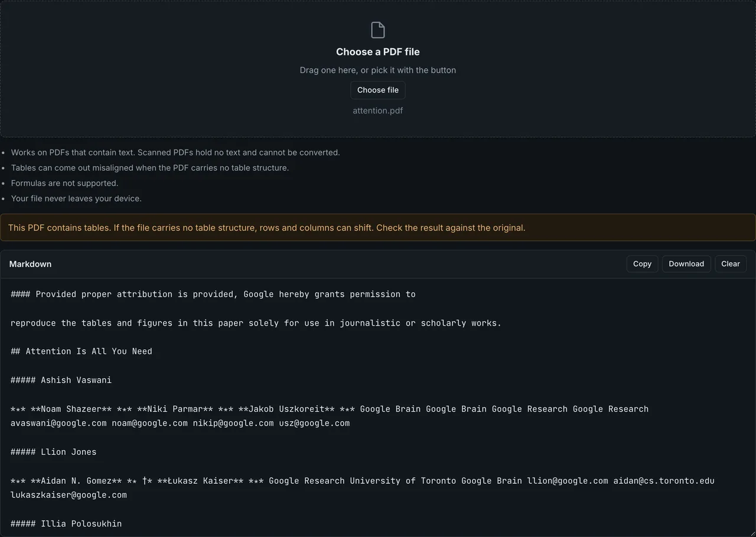Click the PDF document icon in the drop zone

click(x=377, y=30)
